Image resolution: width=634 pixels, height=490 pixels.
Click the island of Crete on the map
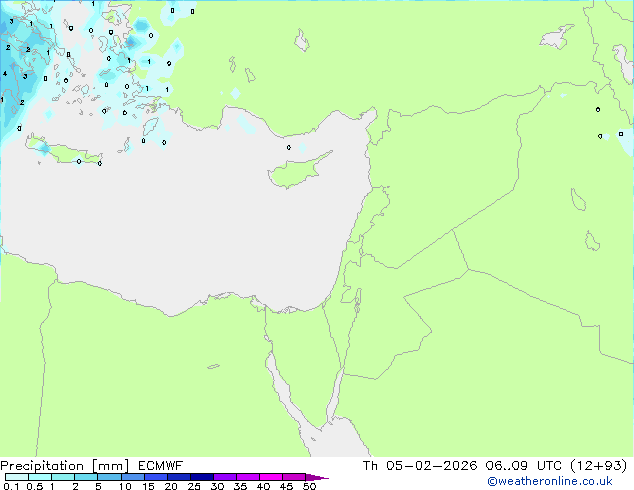coord(65,150)
